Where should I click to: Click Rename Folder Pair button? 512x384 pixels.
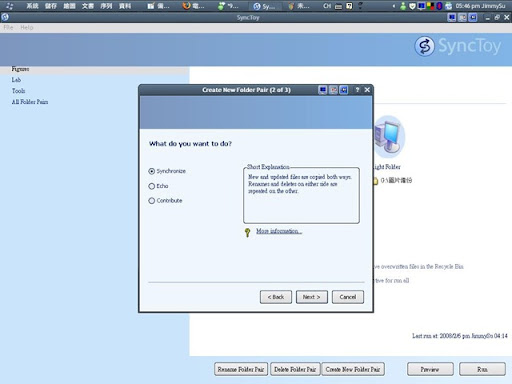click(241, 369)
